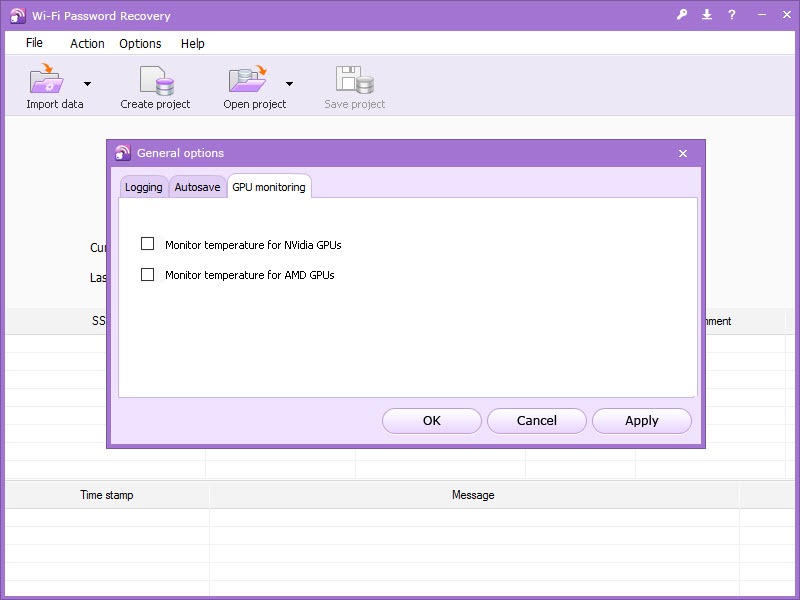Click the Cancel button
The width and height of the screenshot is (800, 600).
click(537, 421)
